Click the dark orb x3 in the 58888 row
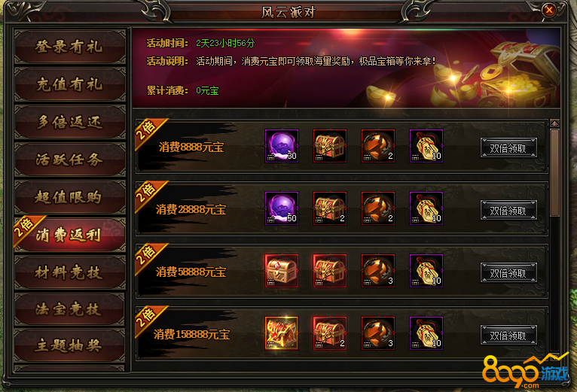This screenshot has width=577, height=392. (x=378, y=271)
